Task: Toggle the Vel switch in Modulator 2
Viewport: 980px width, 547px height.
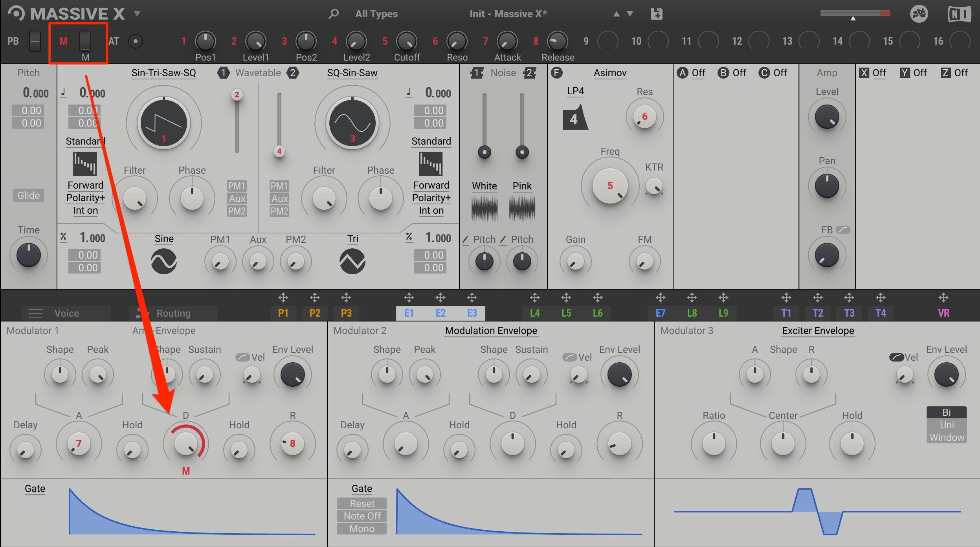Action: coord(569,357)
